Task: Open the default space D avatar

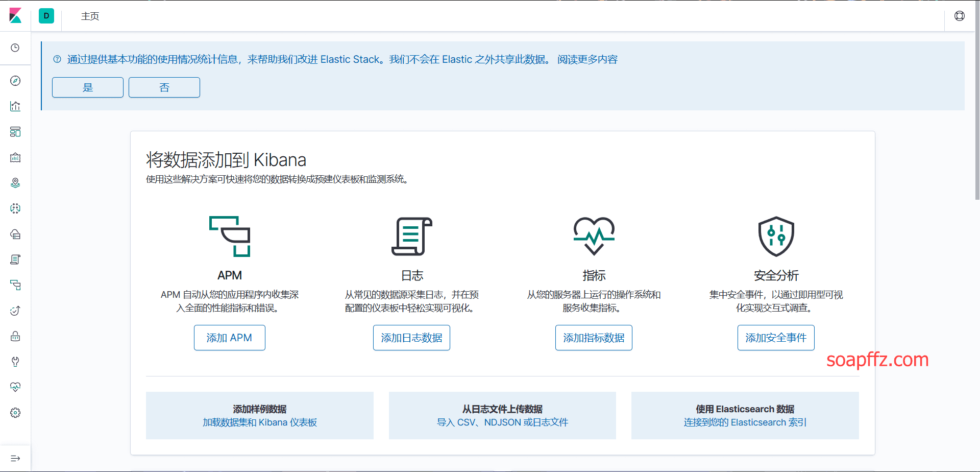Action: [46, 16]
